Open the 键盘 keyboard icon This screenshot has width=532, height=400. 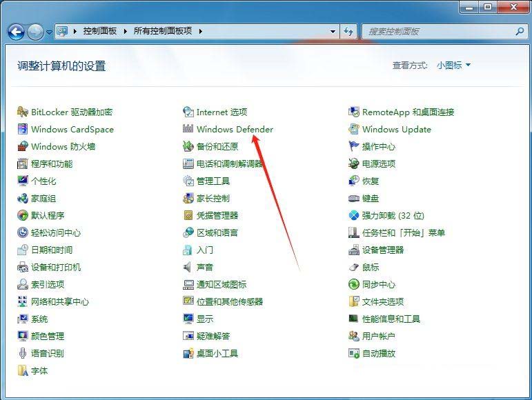pos(354,199)
